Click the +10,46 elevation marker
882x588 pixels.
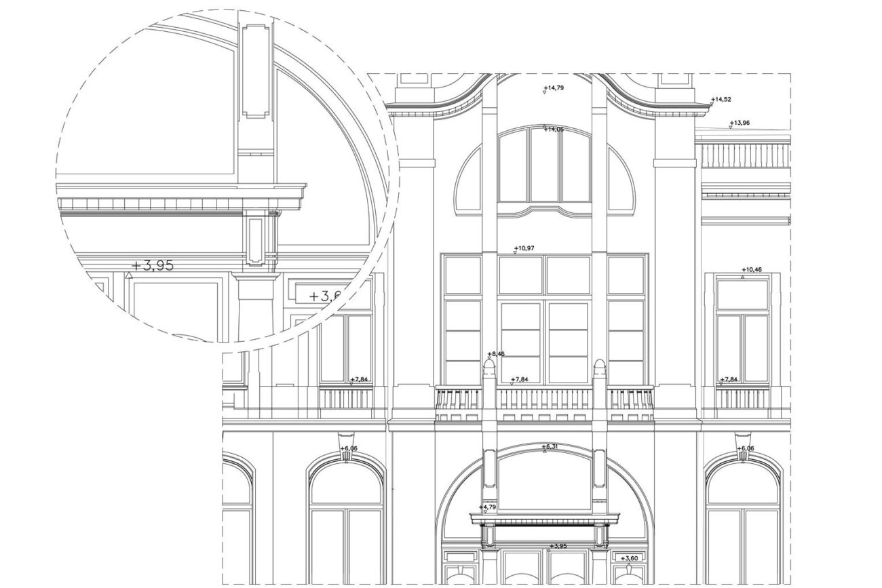click(752, 270)
